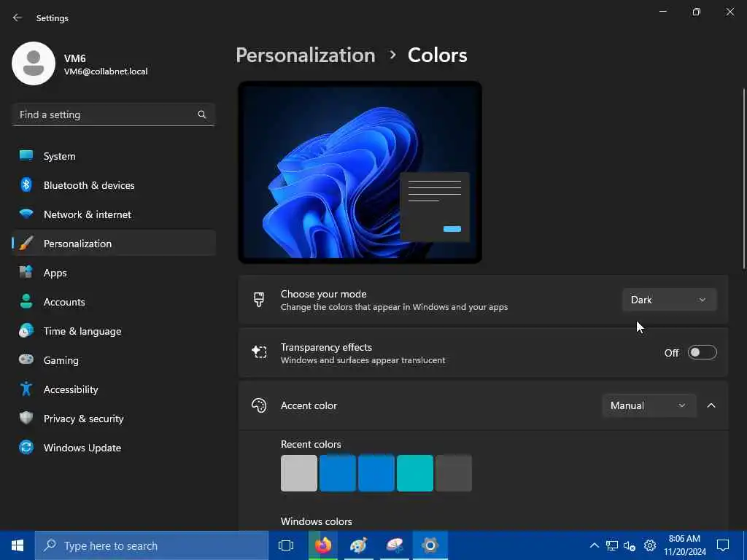Open Bluetooth & devices category

[x=114, y=184]
